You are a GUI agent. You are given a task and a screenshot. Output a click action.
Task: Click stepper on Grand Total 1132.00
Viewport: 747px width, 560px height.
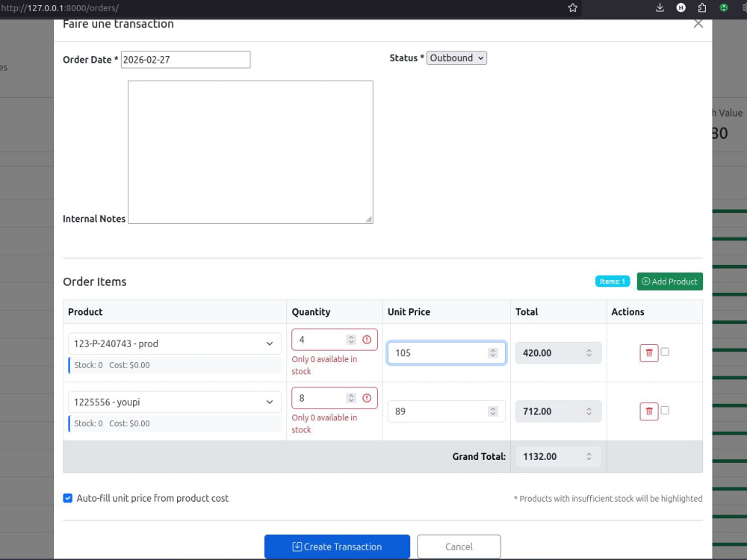(x=589, y=457)
